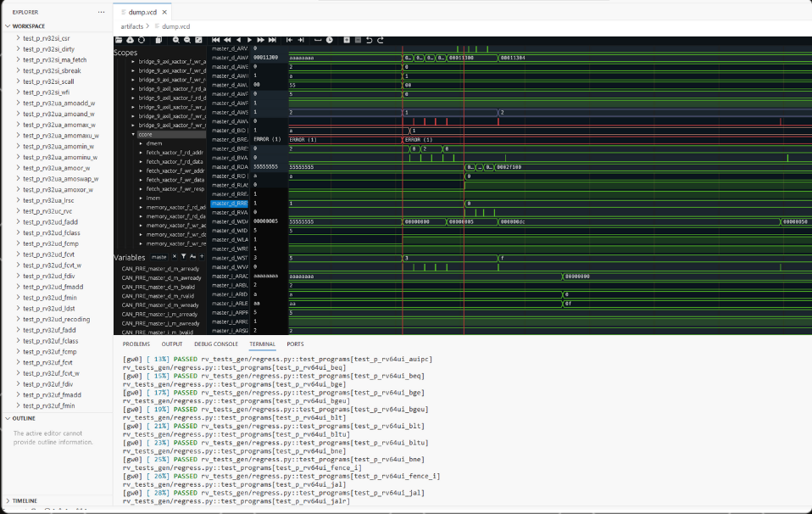Click the 000000dc waveform value segment
This screenshot has height=514, width=812.
(x=513, y=221)
